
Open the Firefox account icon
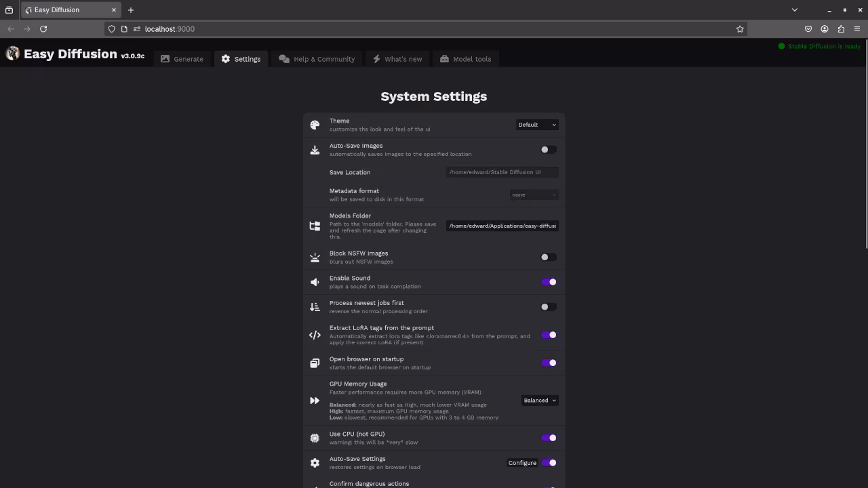click(825, 28)
